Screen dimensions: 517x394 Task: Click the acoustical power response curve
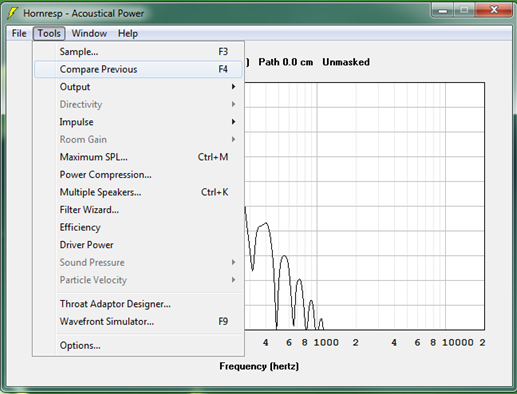pyautogui.click(x=284, y=256)
